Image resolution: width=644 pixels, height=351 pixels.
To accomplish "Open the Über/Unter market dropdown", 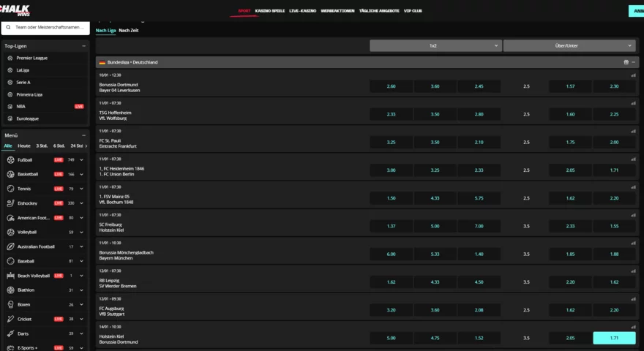I will (x=569, y=45).
